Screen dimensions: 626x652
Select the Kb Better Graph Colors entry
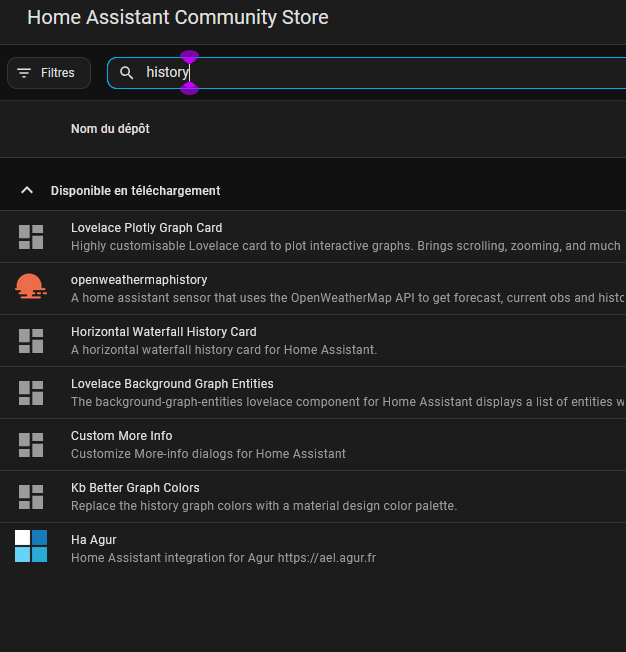click(313, 496)
